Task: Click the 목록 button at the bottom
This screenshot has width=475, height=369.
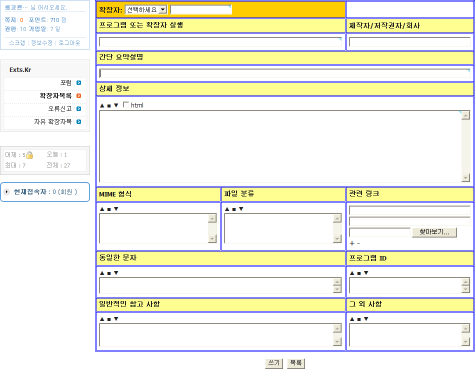Action: [296, 363]
